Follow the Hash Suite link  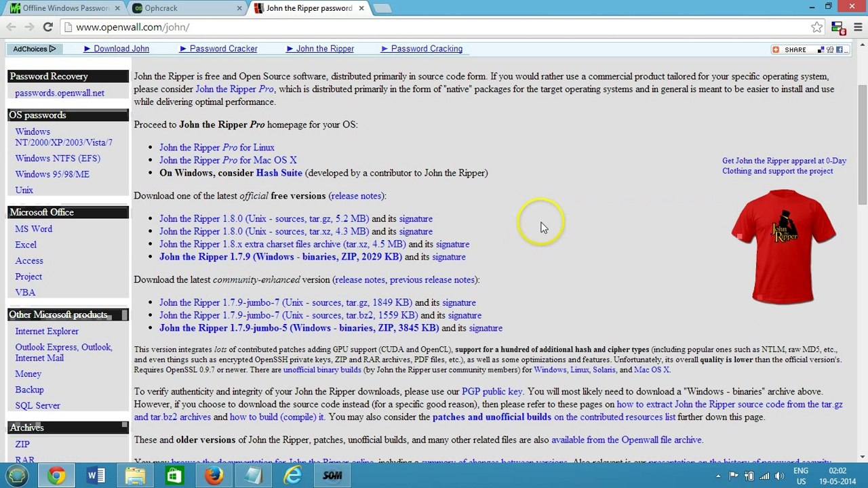pyautogui.click(x=279, y=173)
